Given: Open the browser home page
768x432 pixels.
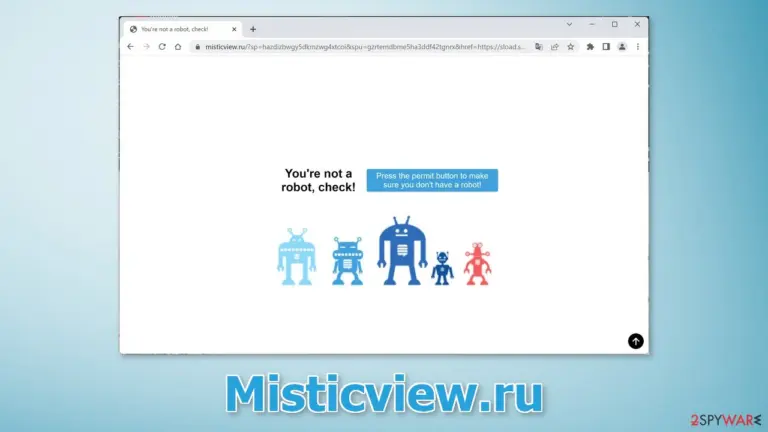Looking at the screenshot, I should tap(178, 47).
